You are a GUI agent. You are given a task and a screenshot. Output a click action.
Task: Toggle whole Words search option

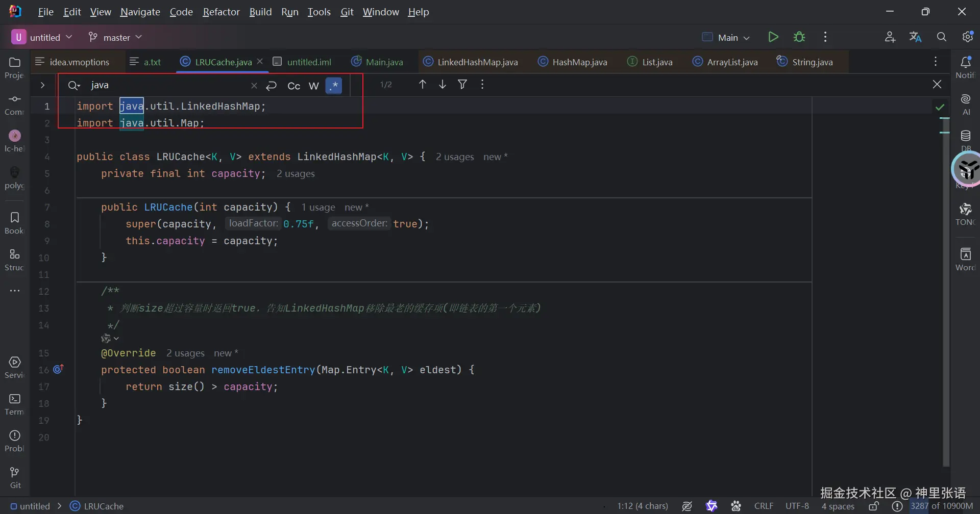314,86
